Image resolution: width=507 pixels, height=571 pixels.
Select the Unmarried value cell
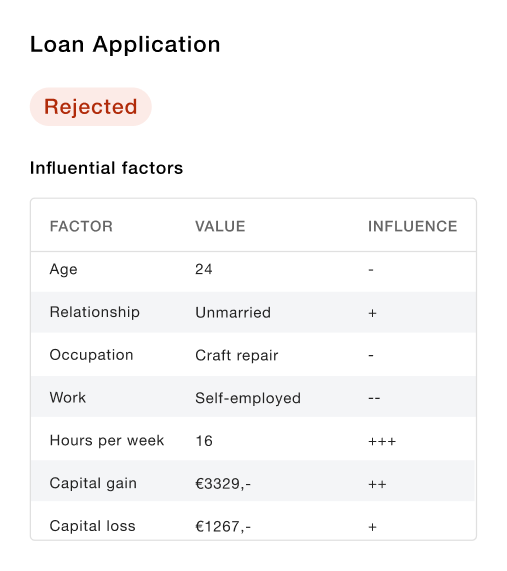click(233, 312)
